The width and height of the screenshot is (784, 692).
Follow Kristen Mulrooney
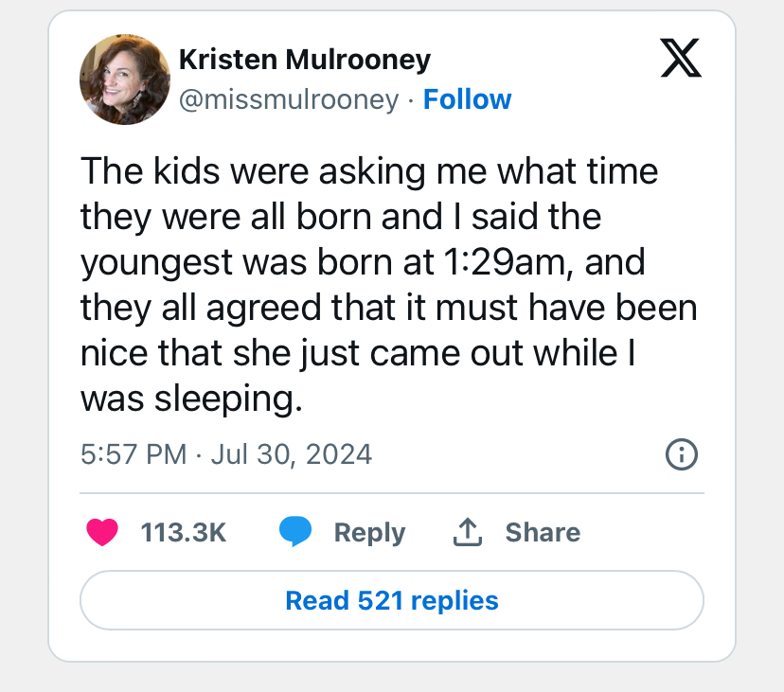[x=467, y=99]
